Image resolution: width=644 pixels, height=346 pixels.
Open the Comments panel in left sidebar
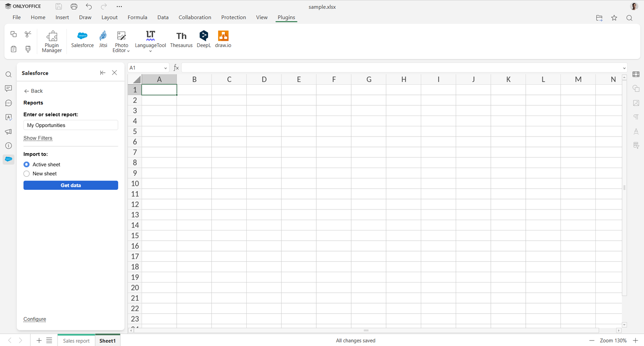8,89
